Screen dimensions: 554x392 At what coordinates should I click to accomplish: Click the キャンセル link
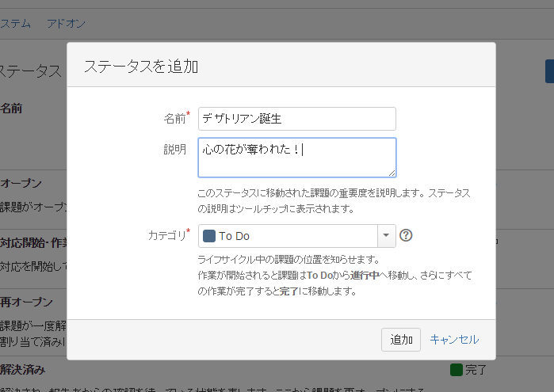[454, 340]
